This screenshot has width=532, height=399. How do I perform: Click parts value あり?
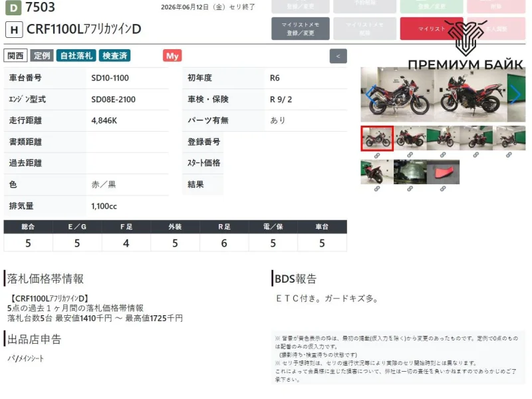277,120
